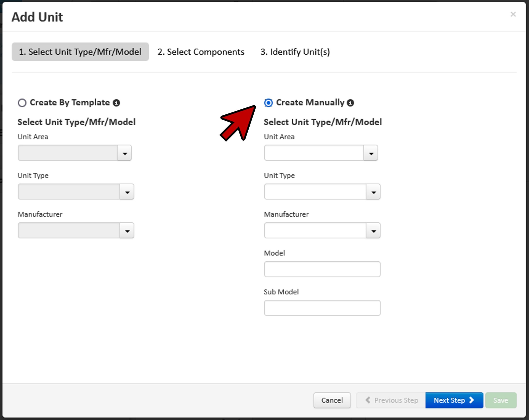Select the Create By Template radio button

click(x=22, y=103)
